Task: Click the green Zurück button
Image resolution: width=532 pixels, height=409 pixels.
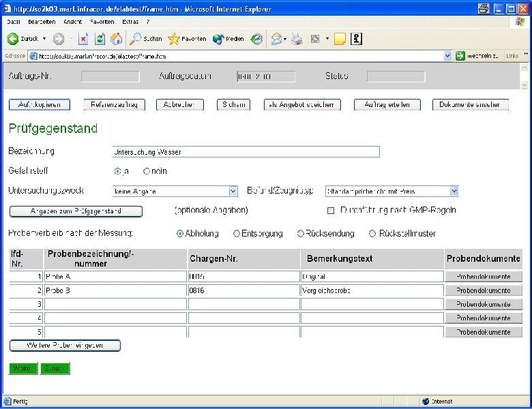Action: tap(55, 368)
